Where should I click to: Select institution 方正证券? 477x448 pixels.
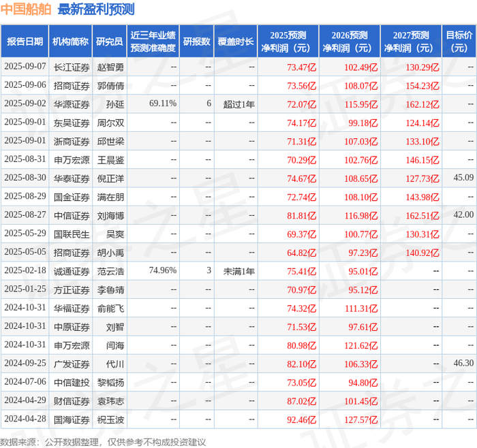[x=72, y=289]
